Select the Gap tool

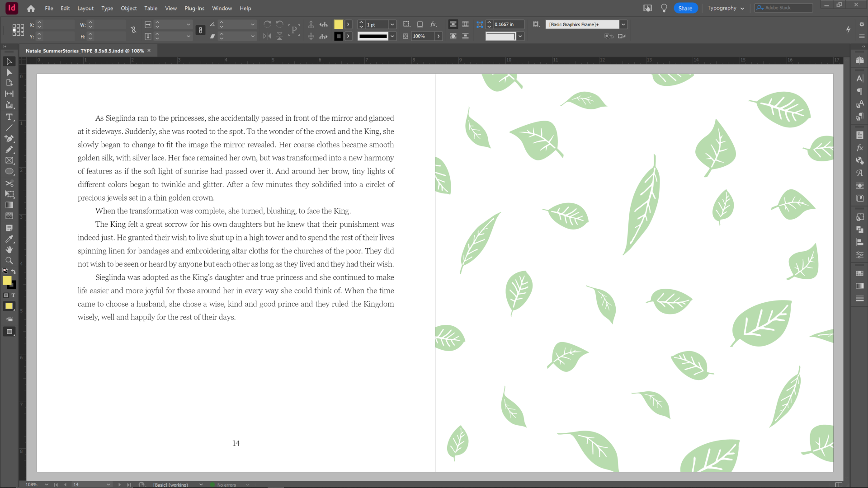[x=9, y=94]
